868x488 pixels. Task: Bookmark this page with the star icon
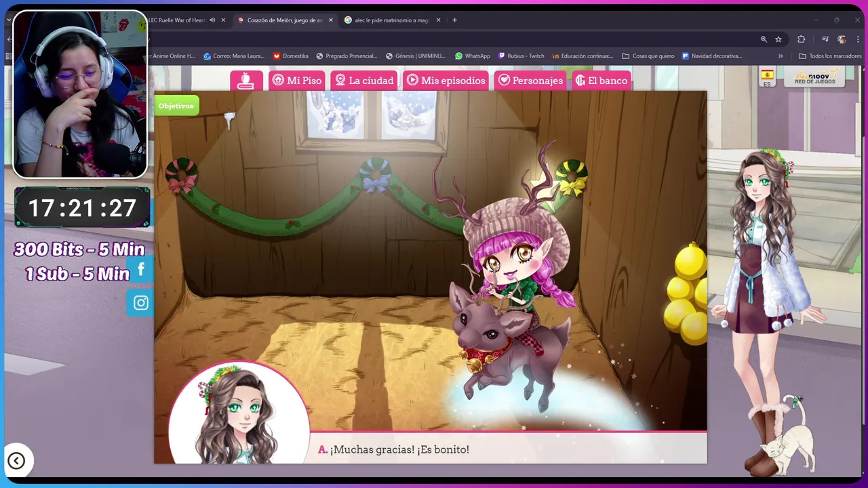[778, 39]
